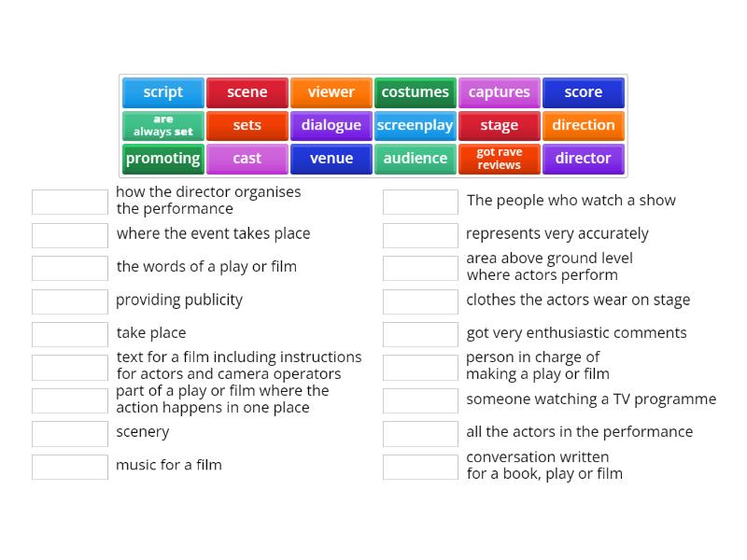Choose the "dialogue" tile
This screenshot has height=560, width=747.
coord(331,125)
